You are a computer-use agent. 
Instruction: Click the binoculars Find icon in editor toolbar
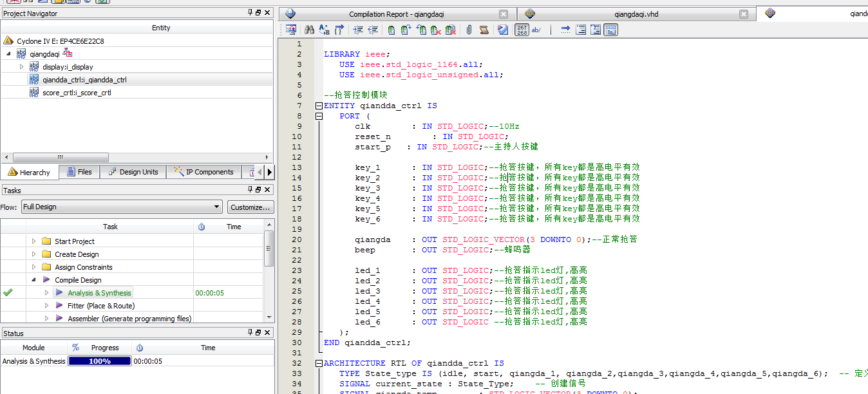point(309,30)
